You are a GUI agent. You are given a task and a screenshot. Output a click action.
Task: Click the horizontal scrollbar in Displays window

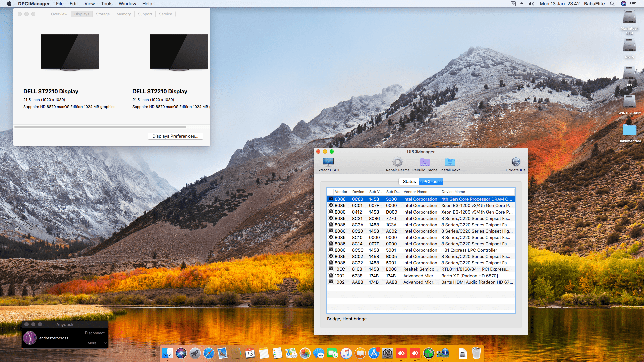[100, 127]
